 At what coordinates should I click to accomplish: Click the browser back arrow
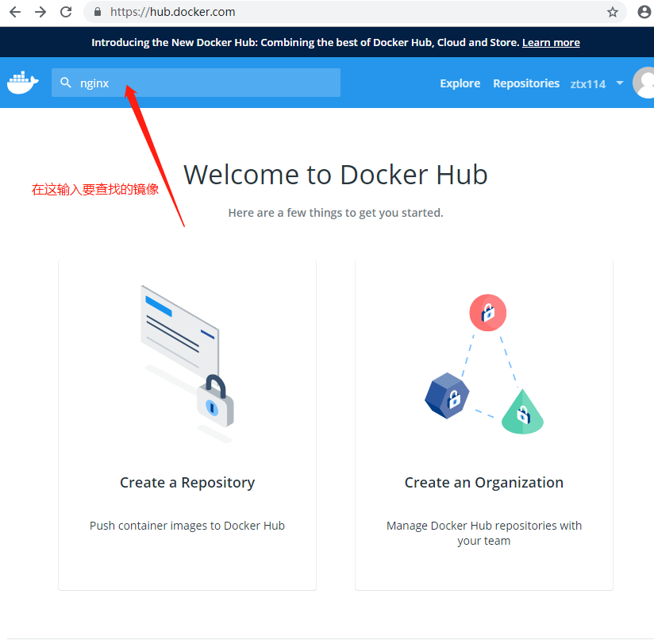tap(15, 12)
